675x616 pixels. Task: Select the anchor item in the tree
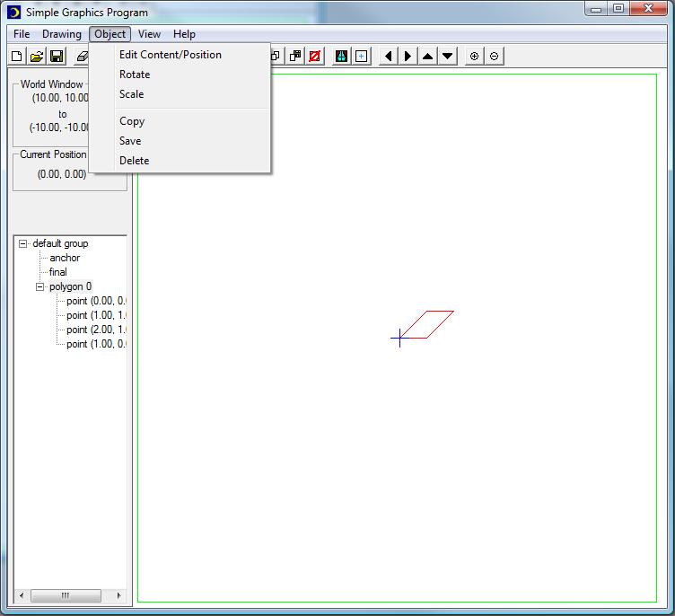65,258
